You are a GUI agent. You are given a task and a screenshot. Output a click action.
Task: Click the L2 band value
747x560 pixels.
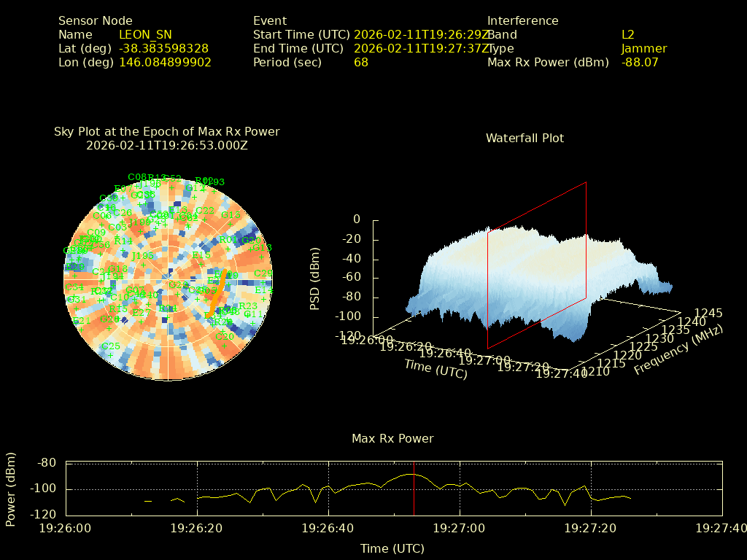627,34
